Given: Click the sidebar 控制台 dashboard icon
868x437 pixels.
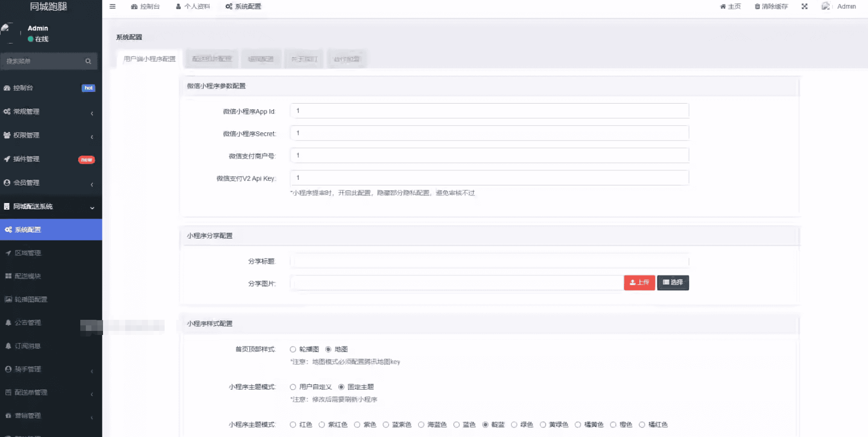Looking at the screenshot, I should click(x=7, y=88).
